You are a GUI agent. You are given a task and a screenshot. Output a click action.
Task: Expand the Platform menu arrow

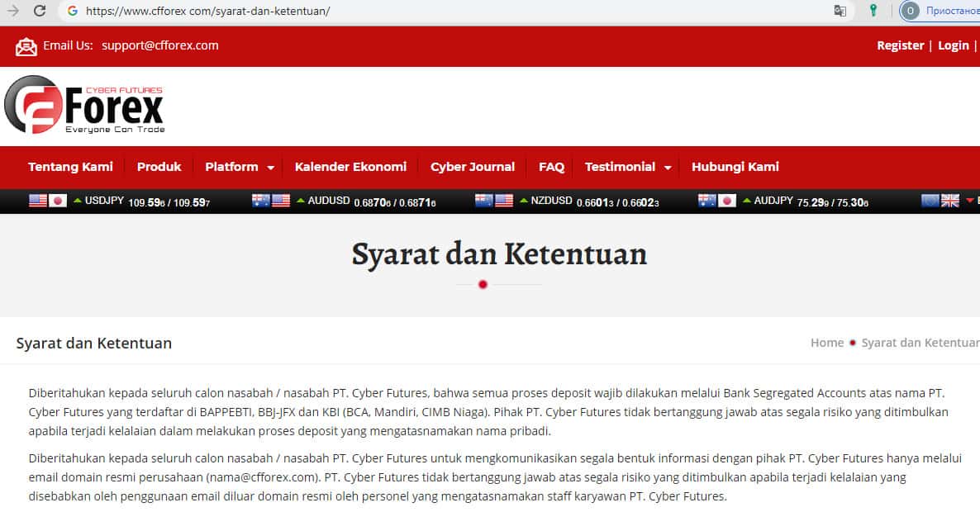271,168
